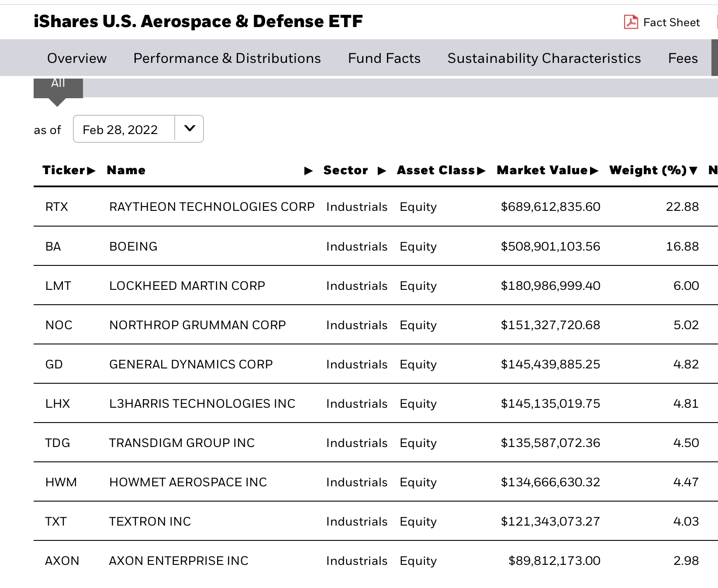The height and width of the screenshot is (588, 718).
Task: Click market value $145,135,019.75
Action: [550, 403]
